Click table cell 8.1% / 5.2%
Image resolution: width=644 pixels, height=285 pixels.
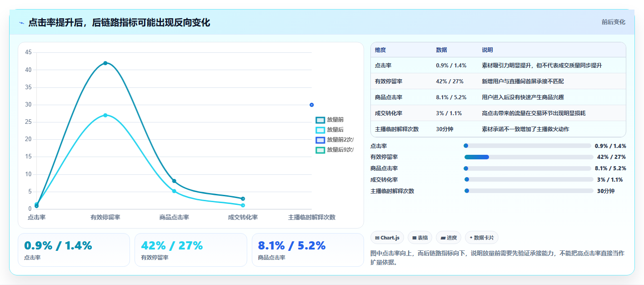[451, 97]
